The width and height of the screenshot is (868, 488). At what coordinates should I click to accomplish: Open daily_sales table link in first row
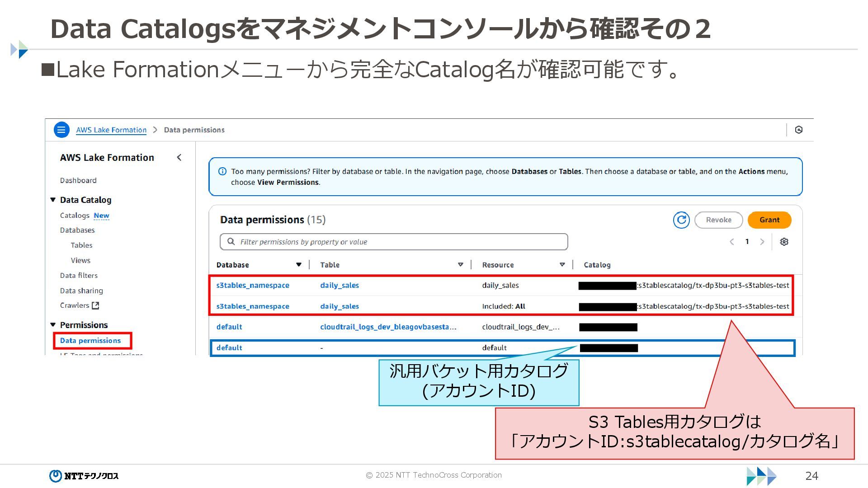[340, 285]
